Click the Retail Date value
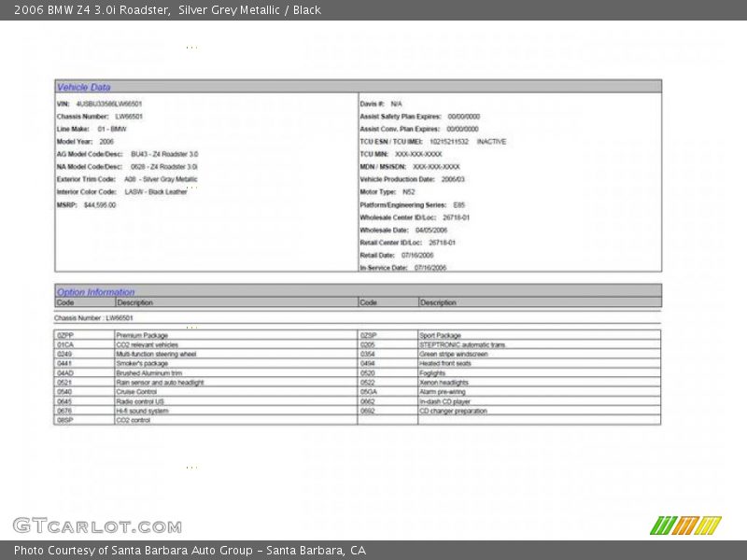 click(417, 256)
